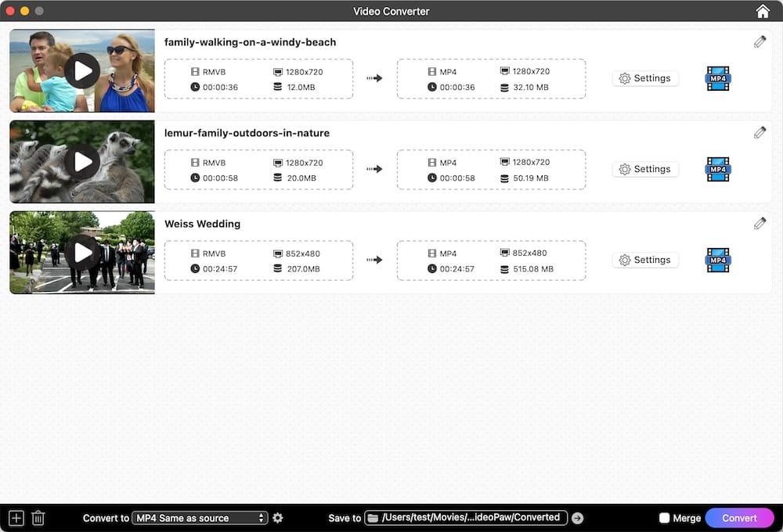Open format settings via gear beside Convert to
Screen dimensions: 783x532
(278, 518)
